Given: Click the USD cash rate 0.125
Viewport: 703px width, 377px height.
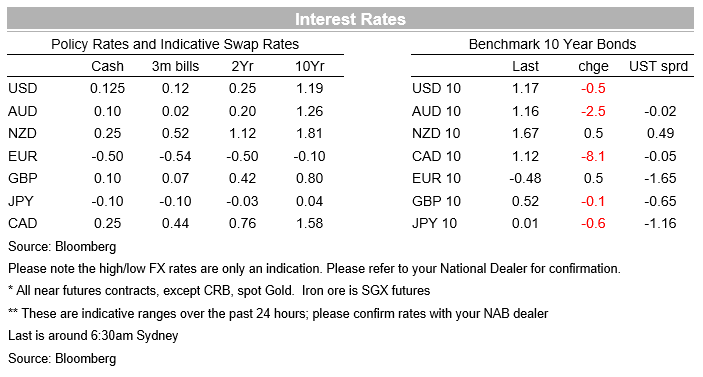Looking at the screenshot, I should click(x=107, y=88).
